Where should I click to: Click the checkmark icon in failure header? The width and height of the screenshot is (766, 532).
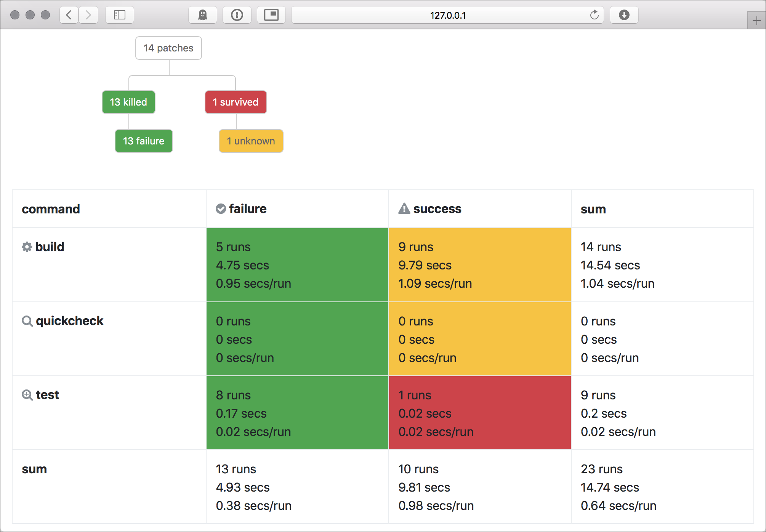click(x=221, y=209)
